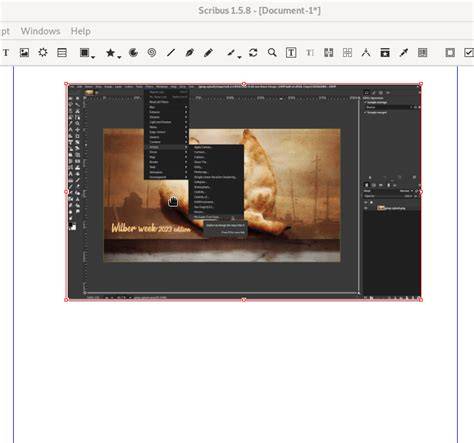This screenshot has height=443, width=474.
Task: Select the placed GIMP screenshot image frame
Action: [x=243, y=192]
